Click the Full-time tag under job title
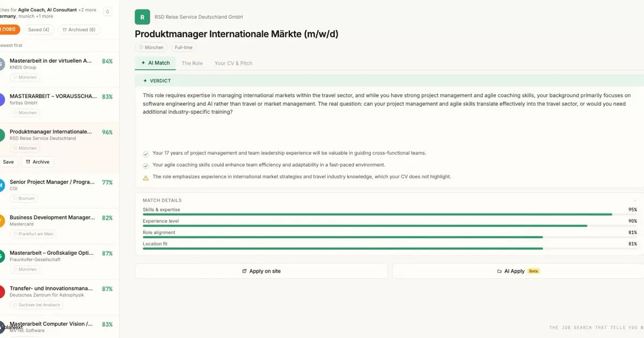The width and height of the screenshot is (644, 338). pyautogui.click(x=184, y=48)
